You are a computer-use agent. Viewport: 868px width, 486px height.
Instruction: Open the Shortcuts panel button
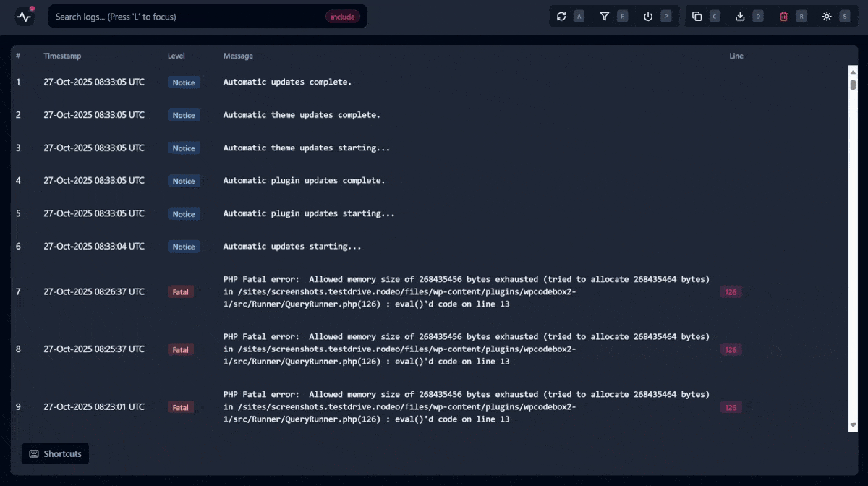[55, 453]
